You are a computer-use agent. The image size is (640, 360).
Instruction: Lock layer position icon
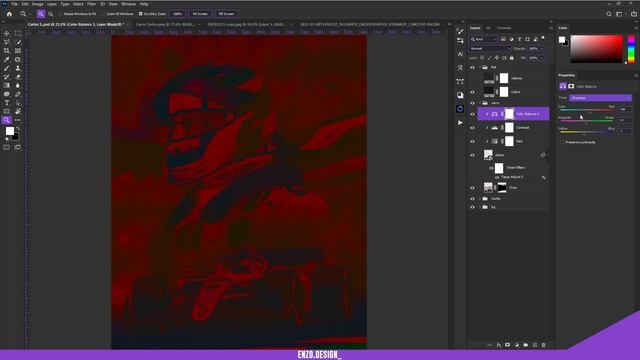pyautogui.click(x=497, y=58)
